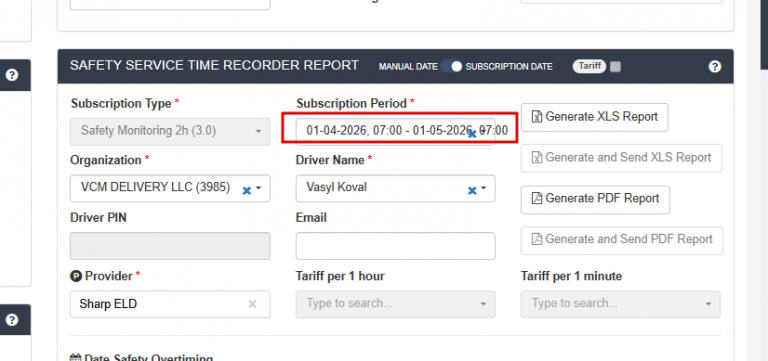
Task: Click the Driver PIN field
Action: point(170,246)
